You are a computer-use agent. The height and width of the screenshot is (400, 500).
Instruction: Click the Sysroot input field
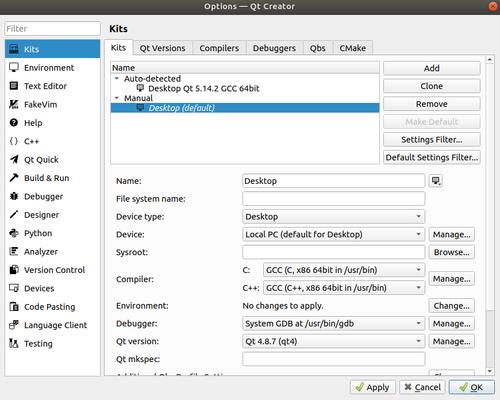(333, 252)
